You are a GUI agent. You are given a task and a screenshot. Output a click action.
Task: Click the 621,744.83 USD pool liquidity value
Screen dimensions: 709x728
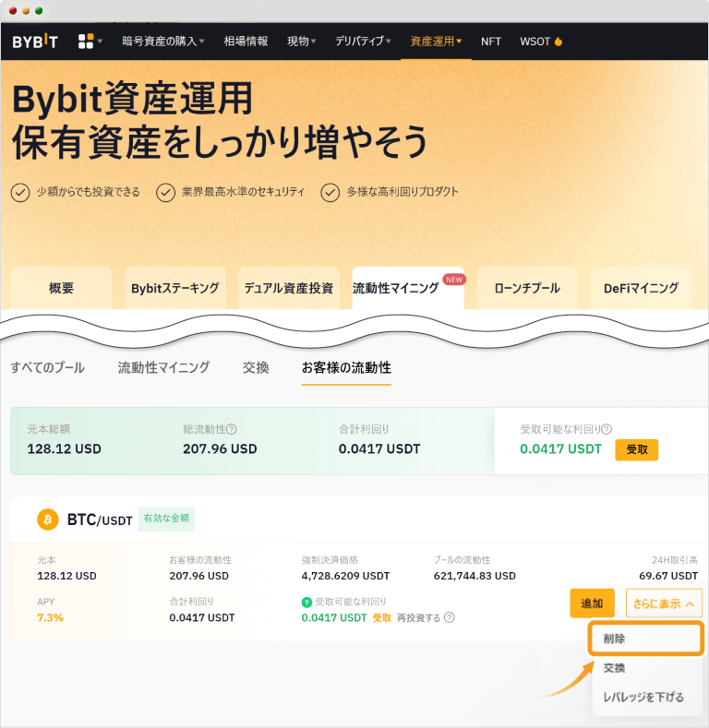(475, 576)
